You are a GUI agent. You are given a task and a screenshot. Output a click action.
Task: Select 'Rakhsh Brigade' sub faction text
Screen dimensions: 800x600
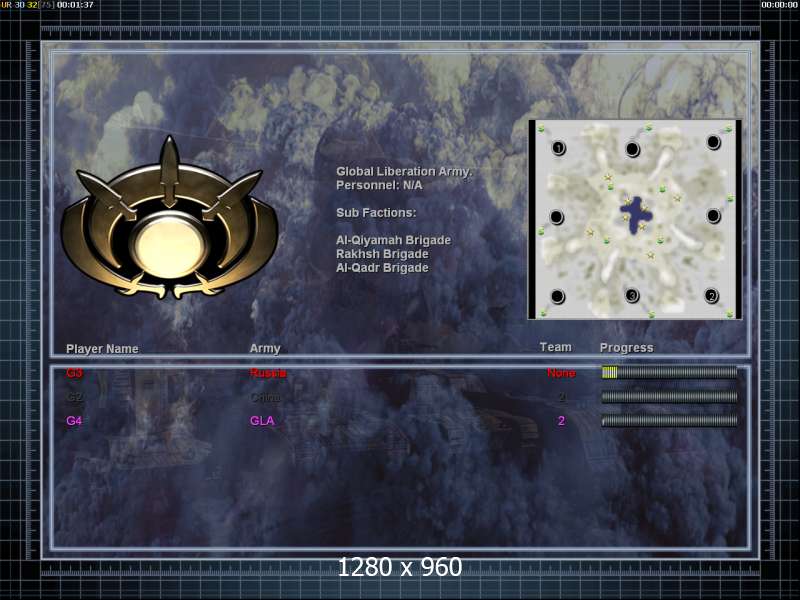click(x=382, y=254)
